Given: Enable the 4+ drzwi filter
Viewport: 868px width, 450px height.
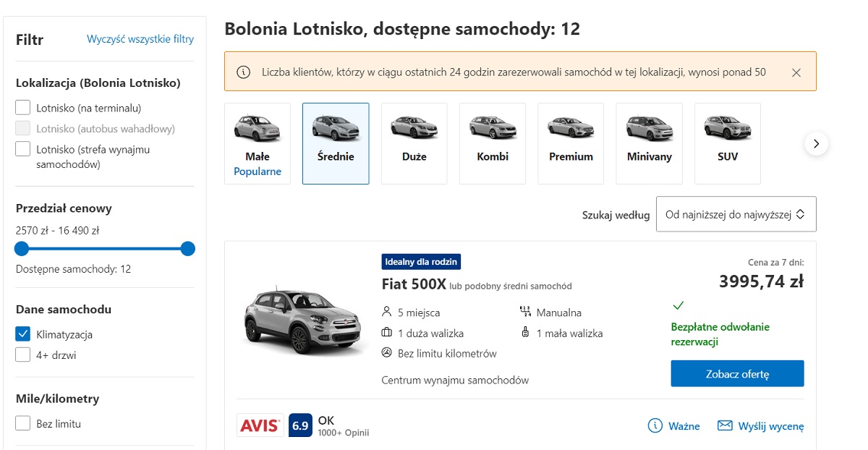Looking at the screenshot, I should click(x=23, y=355).
